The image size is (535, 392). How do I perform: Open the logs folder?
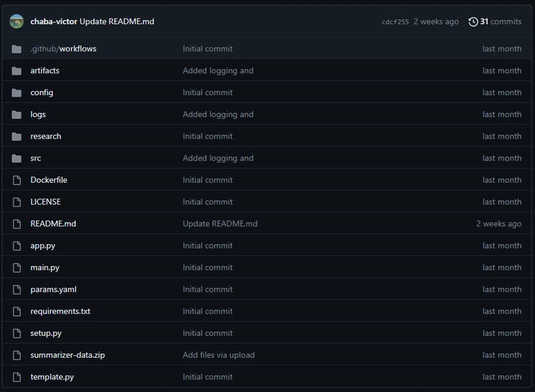(x=38, y=114)
